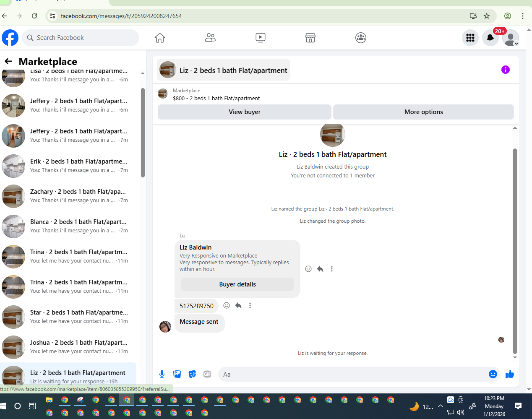The image size is (532, 419).
Task: Open the Joshua 2 beds conversation
Action: pos(69,347)
